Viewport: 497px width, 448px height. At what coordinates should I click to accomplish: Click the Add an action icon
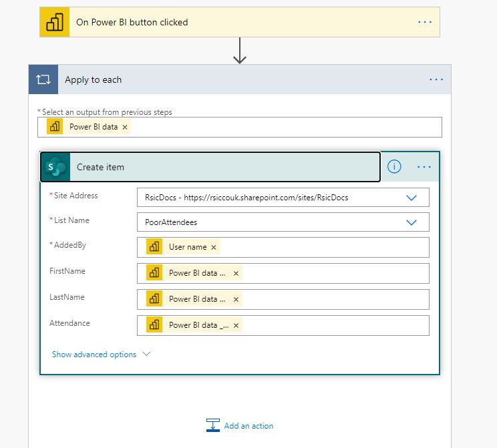click(213, 425)
